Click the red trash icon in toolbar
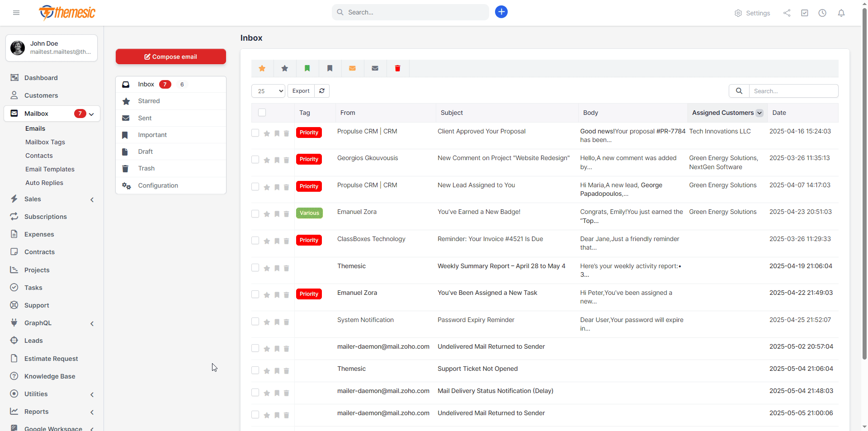The height and width of the screenshot is (431, 868). click(398, 68)
